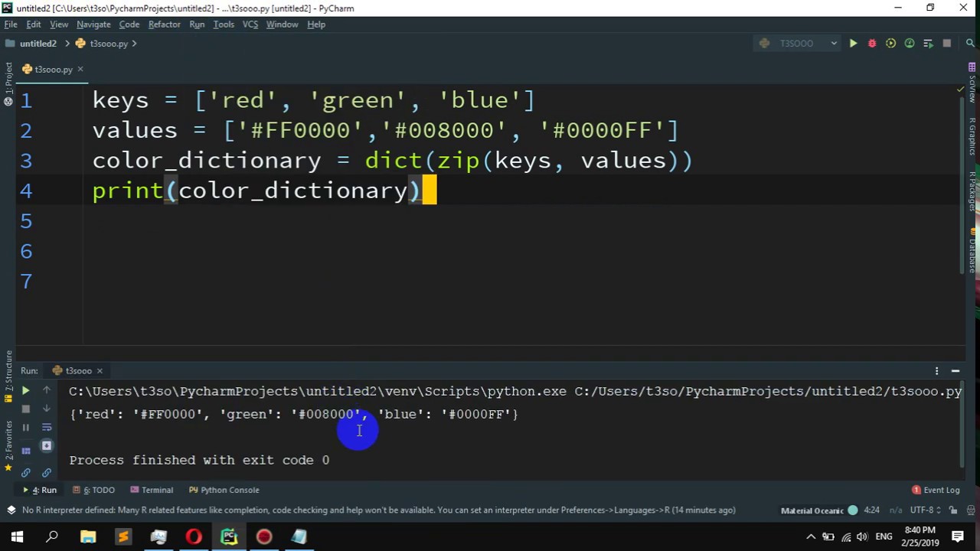Open the Tools menu
Screen dimensions: 980x551
(224, 24)
